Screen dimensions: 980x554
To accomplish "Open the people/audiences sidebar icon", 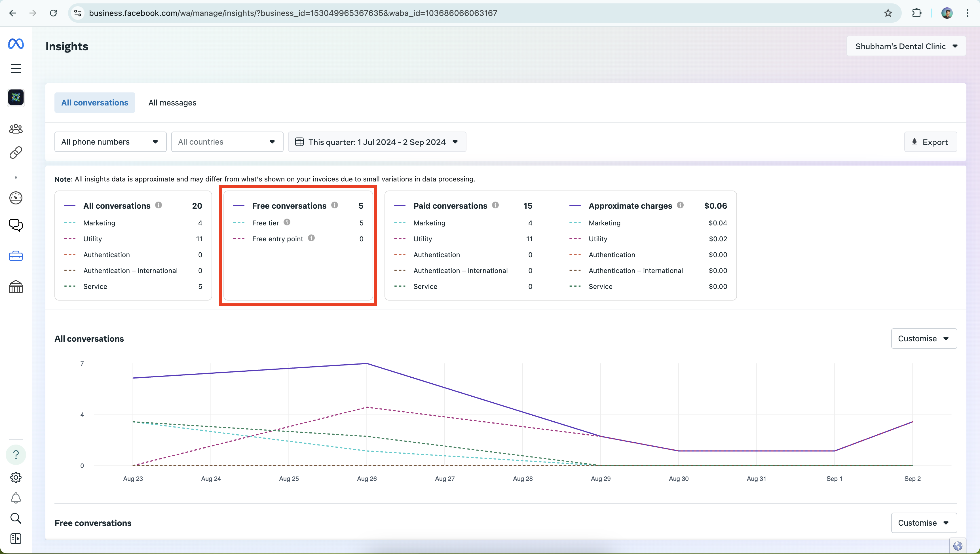I will (x=16, y=129).
